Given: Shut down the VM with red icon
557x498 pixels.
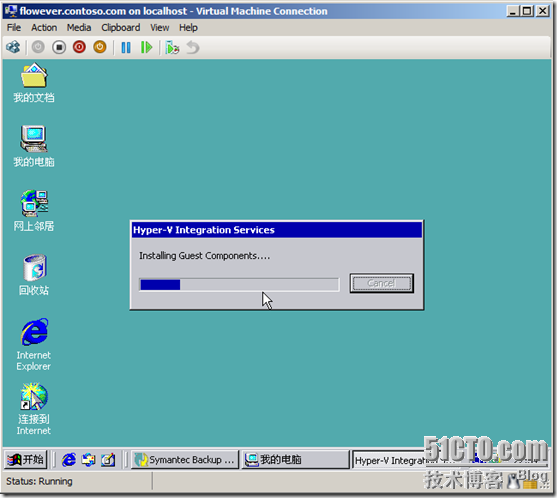Looking at the screenshot, I should pyautogui.click(x=79, y=47).
